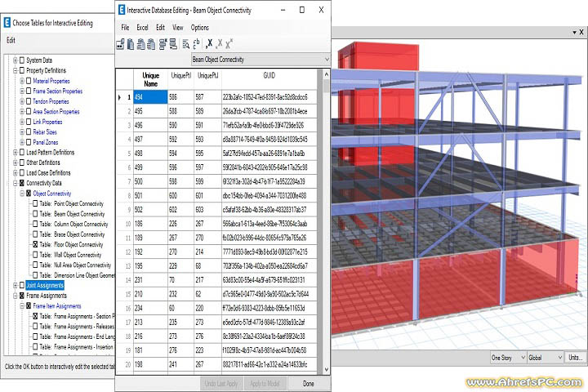Select the cell with value 502
This screenshot has width=588, height=392.
pos(150,210)
